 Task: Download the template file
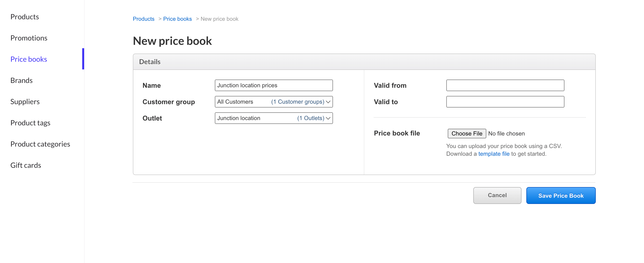494,154
